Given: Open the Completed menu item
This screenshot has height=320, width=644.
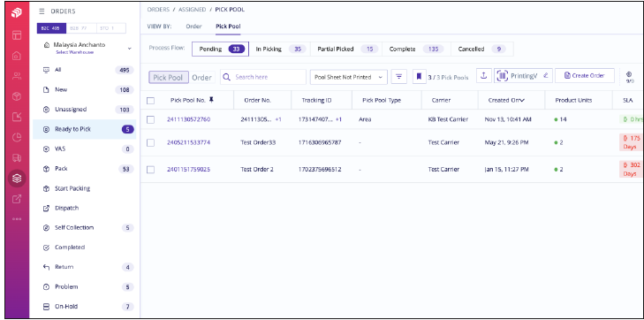Looking at the screenshot, I should coord(84,248).
